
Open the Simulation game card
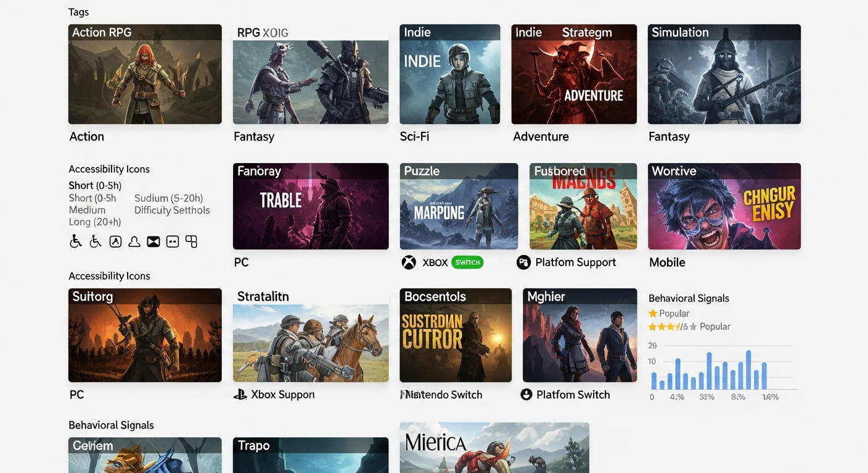tap(724, 74)
